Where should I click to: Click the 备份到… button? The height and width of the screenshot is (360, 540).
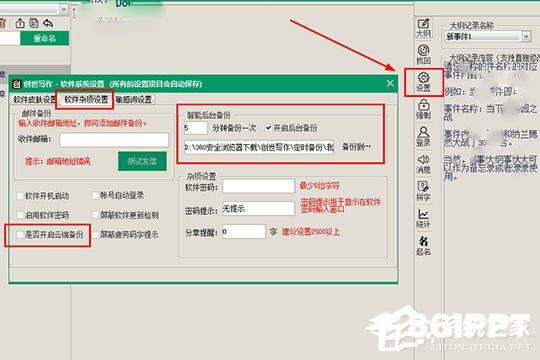[x=356, y=147]
